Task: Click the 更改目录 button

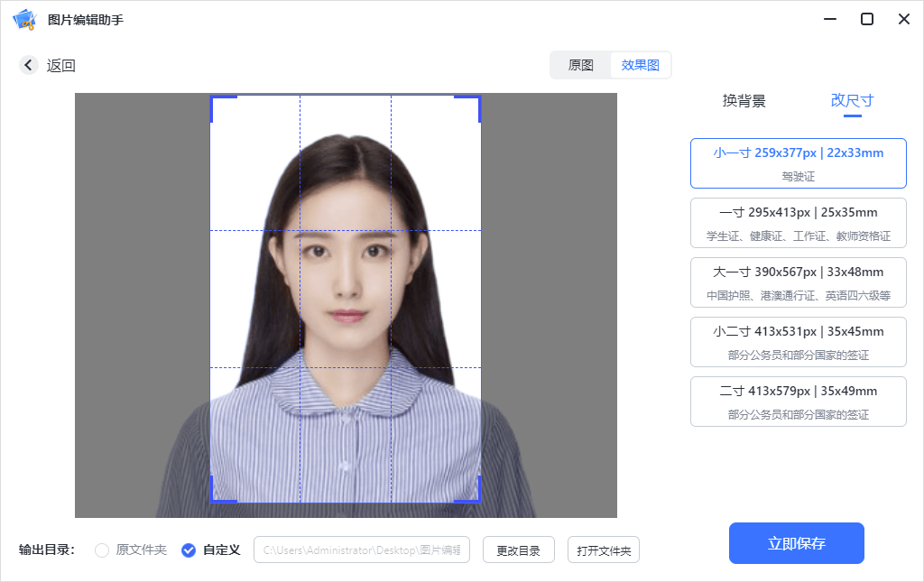Action: click(518, 549)
